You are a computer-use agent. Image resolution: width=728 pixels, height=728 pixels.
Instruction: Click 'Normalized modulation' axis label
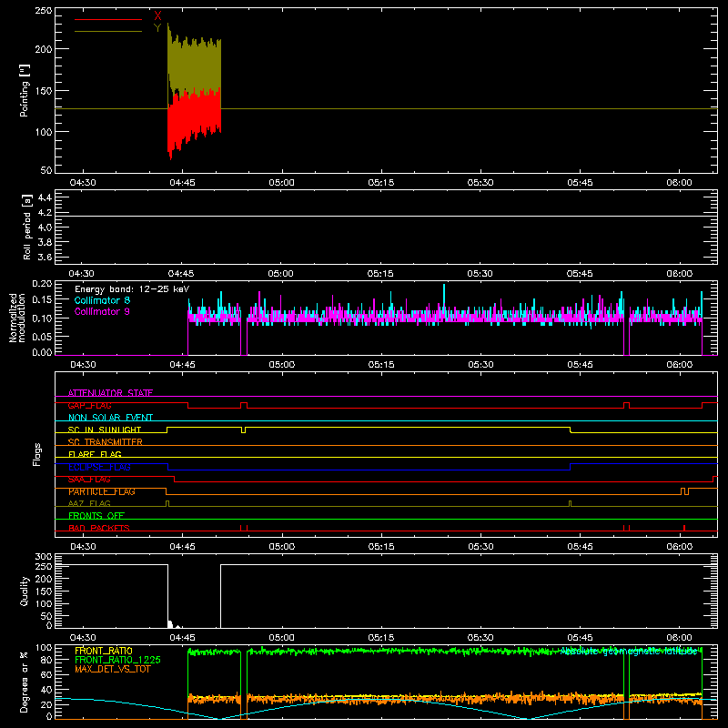pos(17,318)
